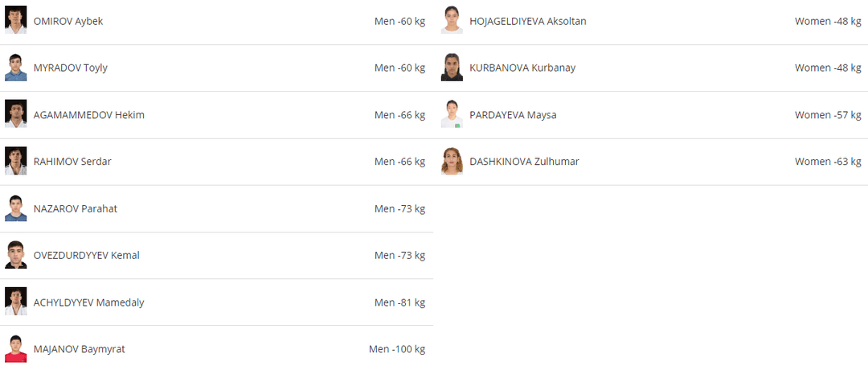Click OVEZDURDYYEV Kemal's profile photo
Image resolution: width=868 pixels, height=366 pixels.
coord(16,255)
